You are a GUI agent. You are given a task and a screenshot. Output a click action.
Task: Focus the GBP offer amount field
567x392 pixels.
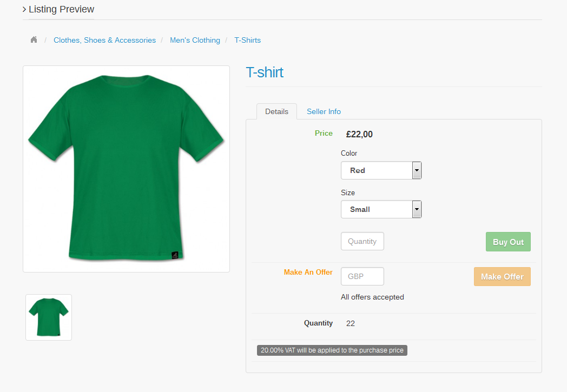[362, 276]
